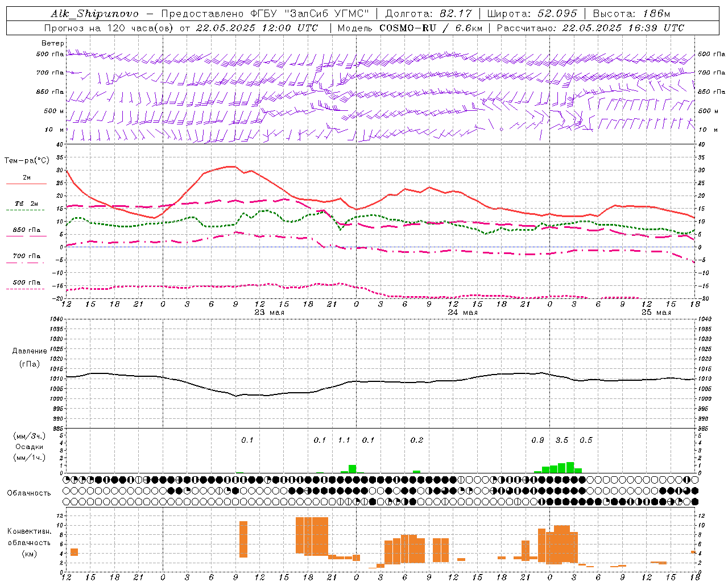Viewport: 728px width, 582px height.
Task: Click the '(мм/1ч.)' precipitation unit label
Action: [30, 458]
